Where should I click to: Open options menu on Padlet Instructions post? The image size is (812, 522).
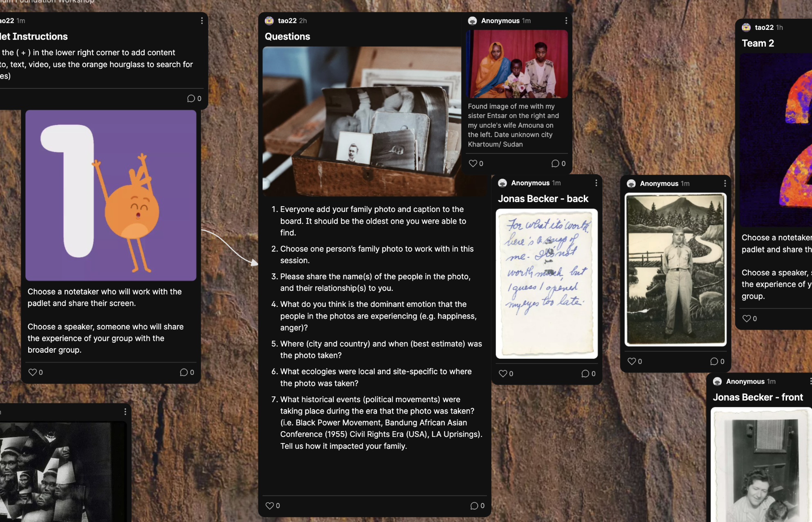tap(202, 20)
